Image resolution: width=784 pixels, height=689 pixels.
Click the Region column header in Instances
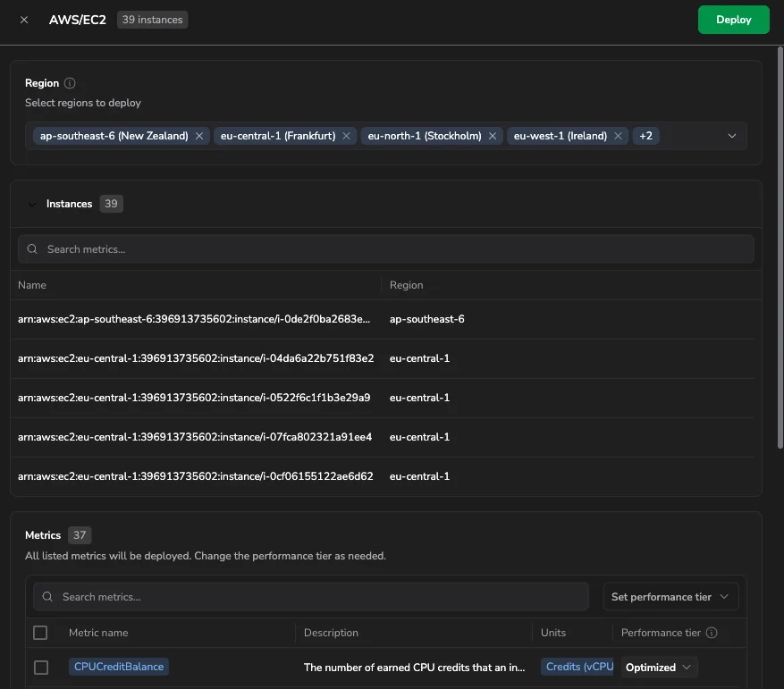(x=406, y=285)
